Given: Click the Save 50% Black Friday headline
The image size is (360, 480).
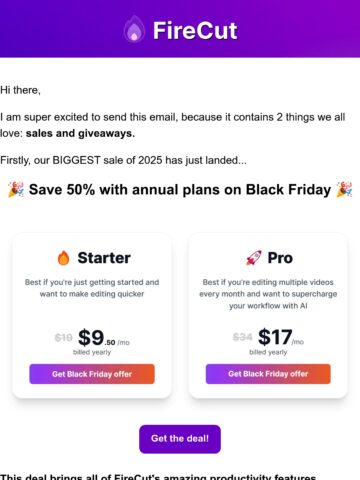Looking at the screenshot, I should coord(180,190).
